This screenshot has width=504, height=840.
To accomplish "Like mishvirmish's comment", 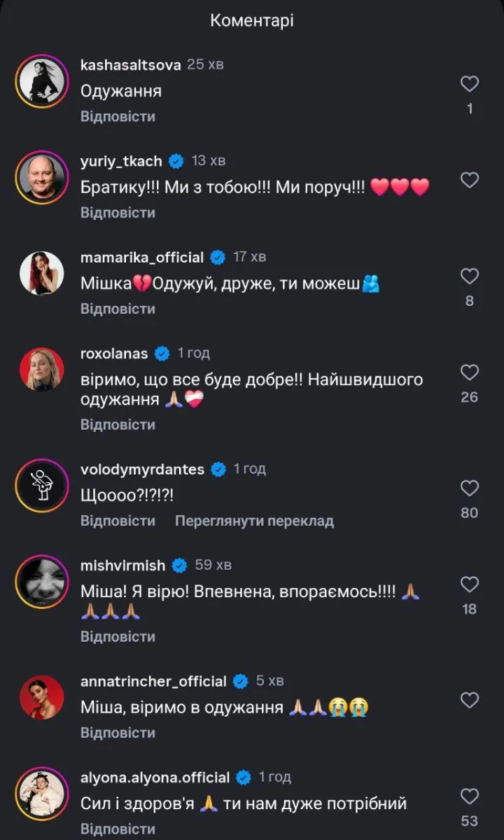I will (x=470, y=584).
